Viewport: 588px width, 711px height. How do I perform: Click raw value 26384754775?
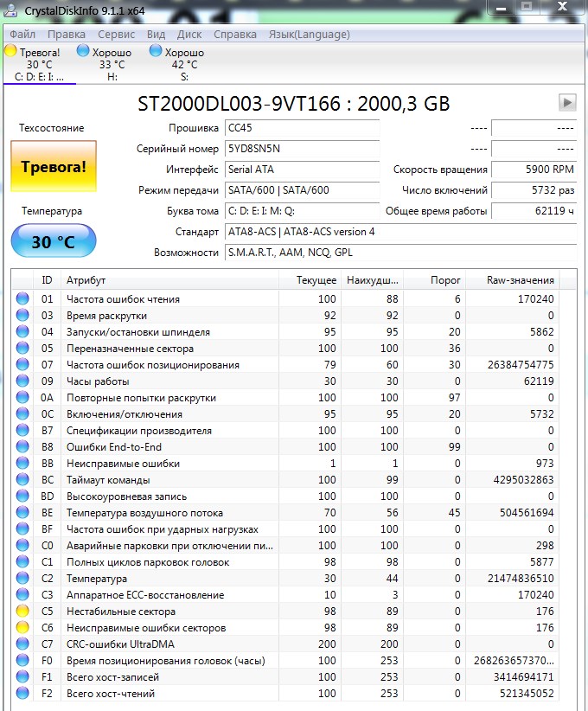tap(521, 364)
